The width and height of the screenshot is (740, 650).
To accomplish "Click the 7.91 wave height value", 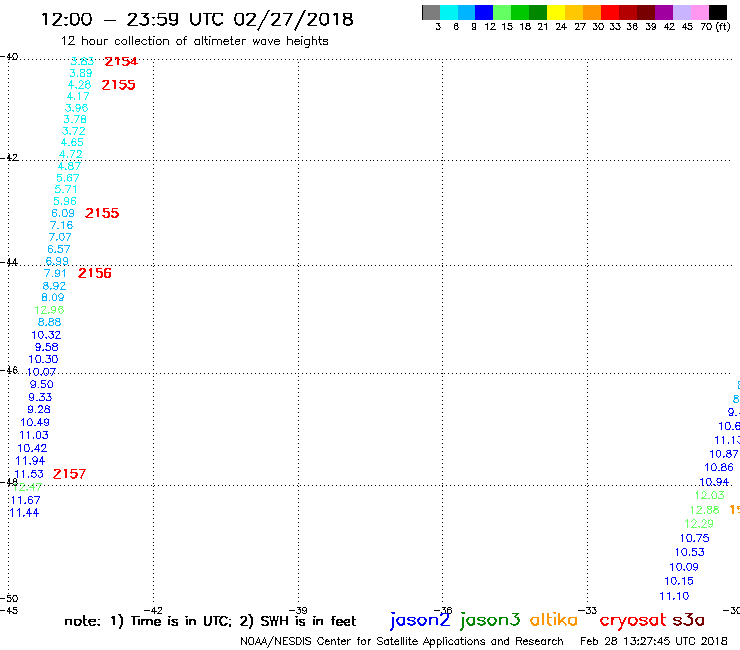I will [55, 273].
